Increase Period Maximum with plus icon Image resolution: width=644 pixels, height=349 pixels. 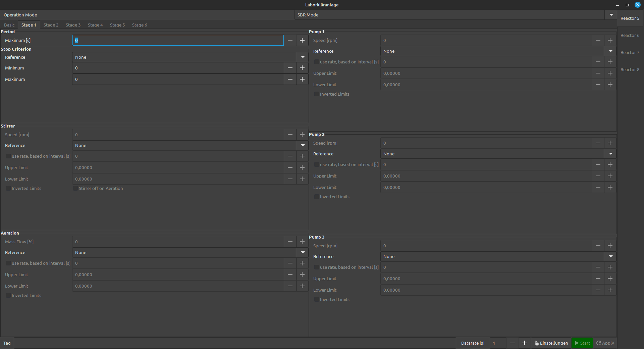[x=302, y=40]
